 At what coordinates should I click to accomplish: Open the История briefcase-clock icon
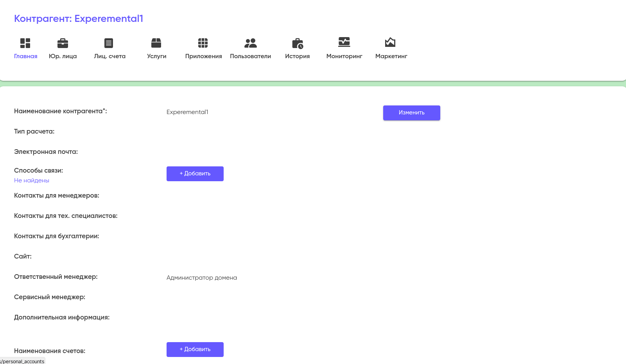pos(298,43)
